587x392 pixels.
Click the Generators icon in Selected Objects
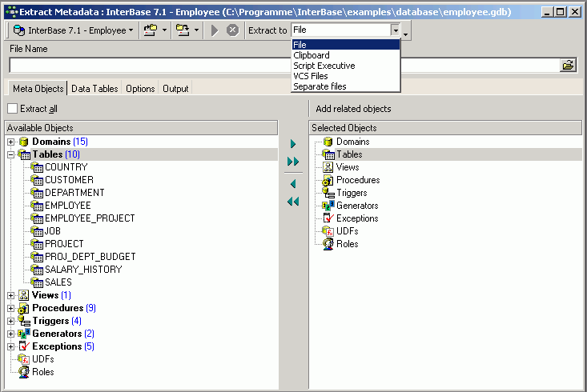[x=328, y=206]
